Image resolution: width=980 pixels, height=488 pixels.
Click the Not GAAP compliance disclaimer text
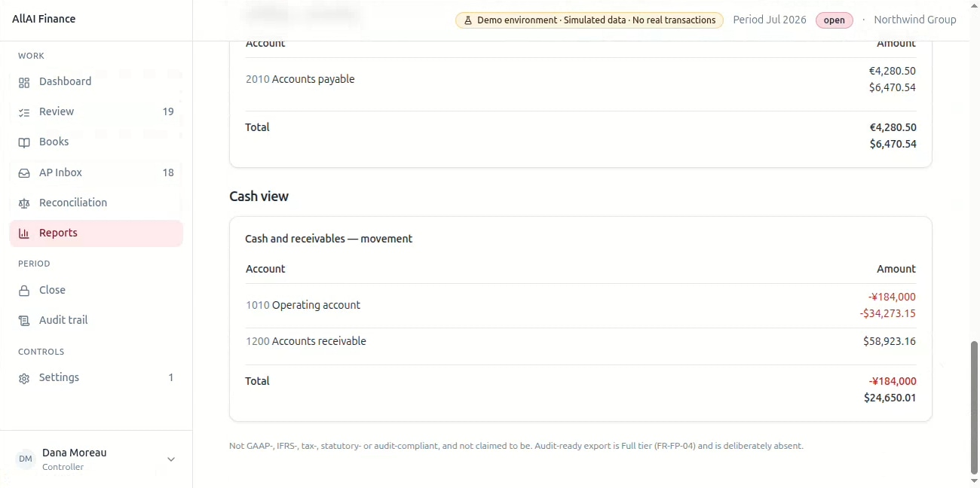516,446
